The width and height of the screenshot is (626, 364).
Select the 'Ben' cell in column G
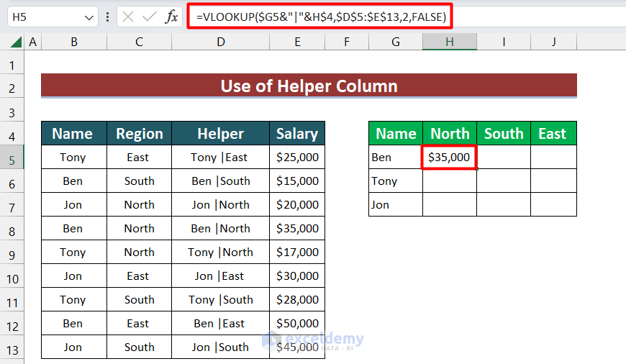tap(396, 157)
